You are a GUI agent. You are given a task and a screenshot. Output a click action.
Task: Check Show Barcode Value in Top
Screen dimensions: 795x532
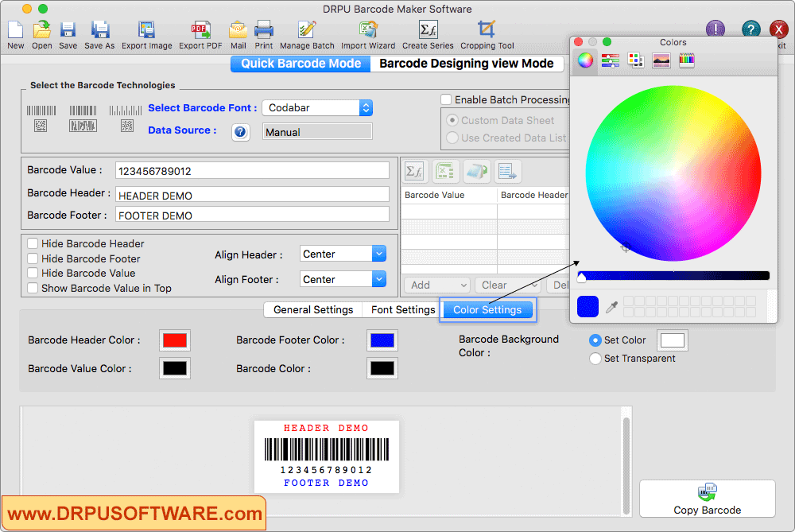pyautogui.click(x=33, y=288)
